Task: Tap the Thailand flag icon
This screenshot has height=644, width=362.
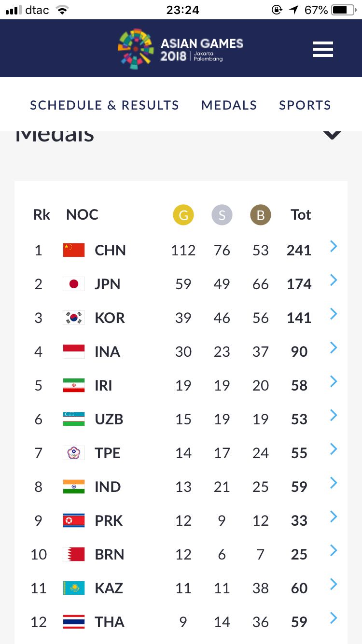Action: coord(74,622)
